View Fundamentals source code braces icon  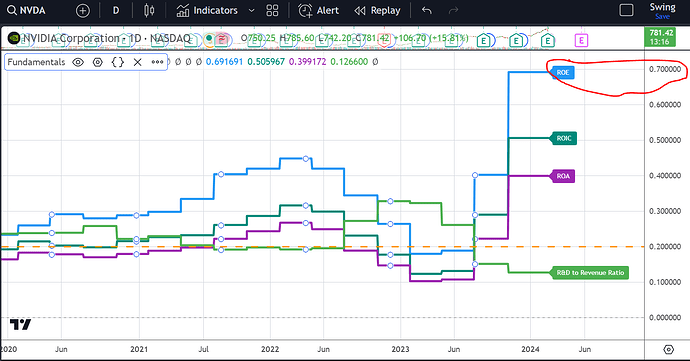click(x=117, y=62)
